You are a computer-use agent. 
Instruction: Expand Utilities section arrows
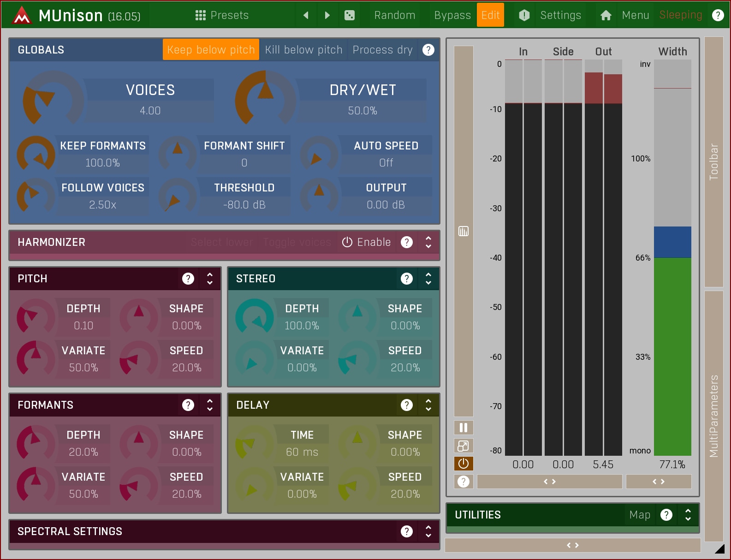688,515
